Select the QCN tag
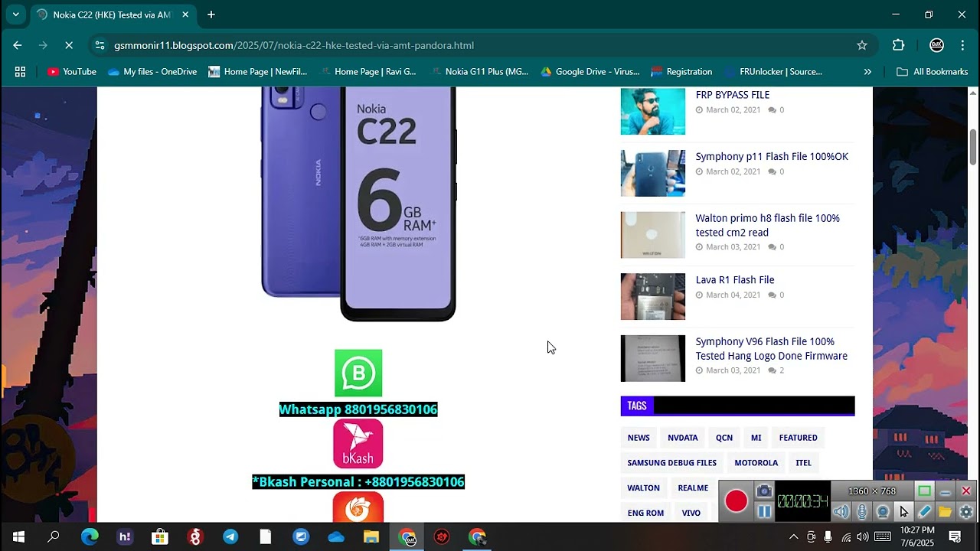The height and width of the screenshot is (551, 980). pyautogui.click(x=724, y=438)
